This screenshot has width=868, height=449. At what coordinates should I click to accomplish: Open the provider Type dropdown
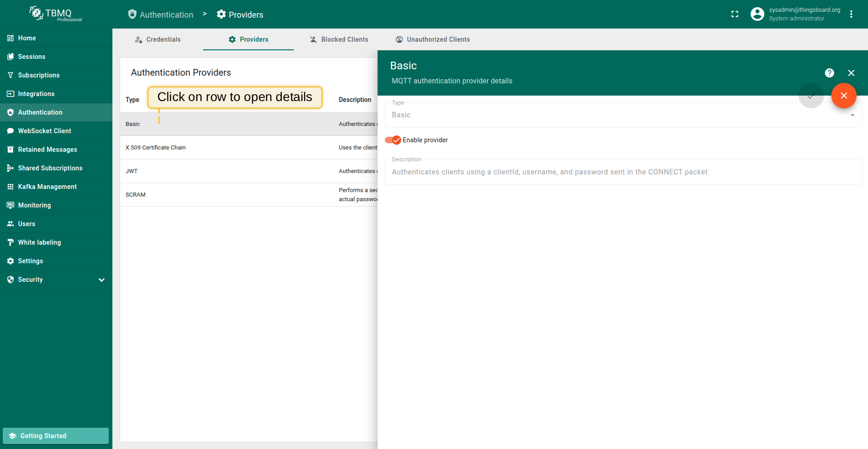623,115
